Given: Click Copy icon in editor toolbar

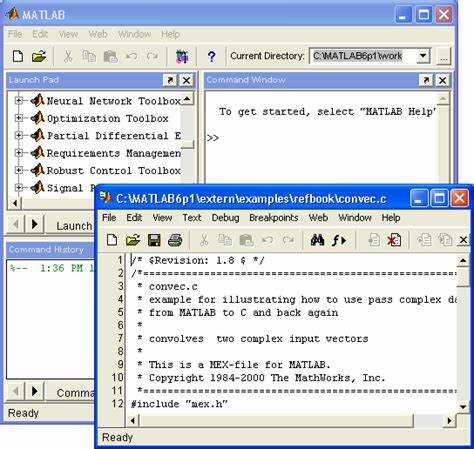Looking at the screenshot, I should click(x=225, y=240).
